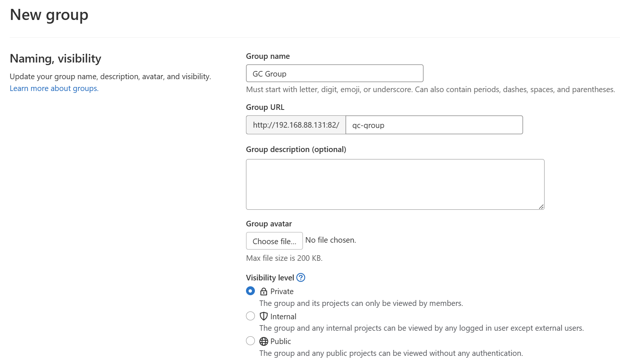
Task: Click the Internal description about logged in users
Action: (x=422, y=328)
